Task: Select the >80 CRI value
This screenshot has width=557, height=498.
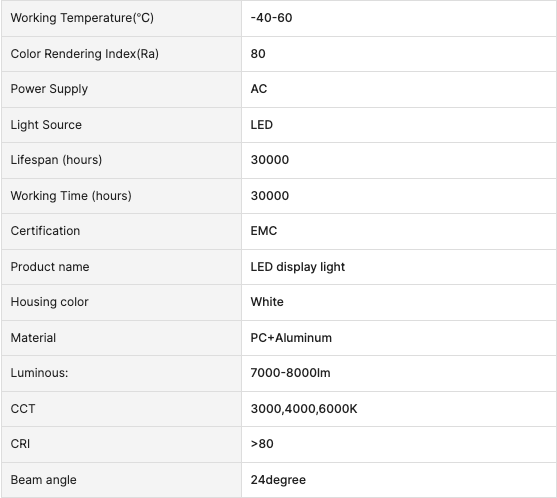Action: (262, 444)
